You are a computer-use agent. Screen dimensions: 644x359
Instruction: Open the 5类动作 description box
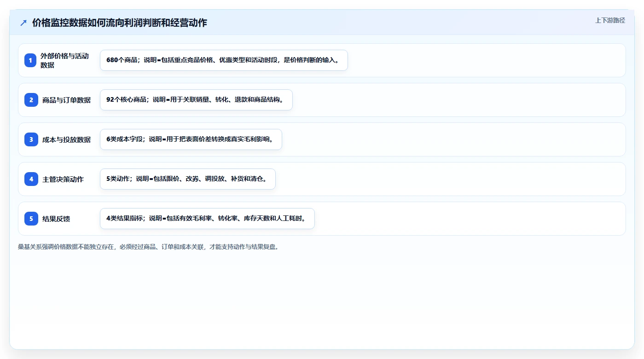(187, 179)
